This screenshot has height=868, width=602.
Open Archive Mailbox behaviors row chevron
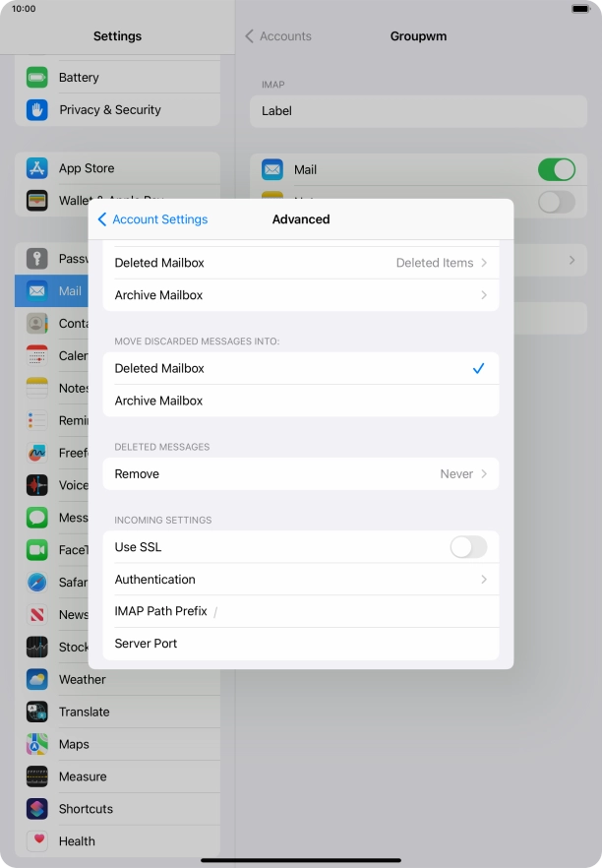(483, 295)
